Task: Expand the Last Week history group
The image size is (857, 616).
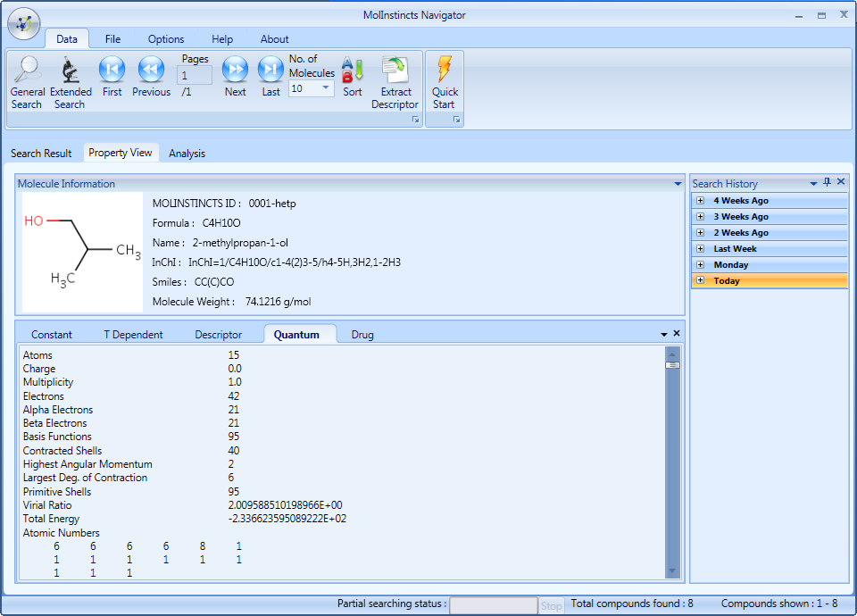Action: click(x=700, y=249)
